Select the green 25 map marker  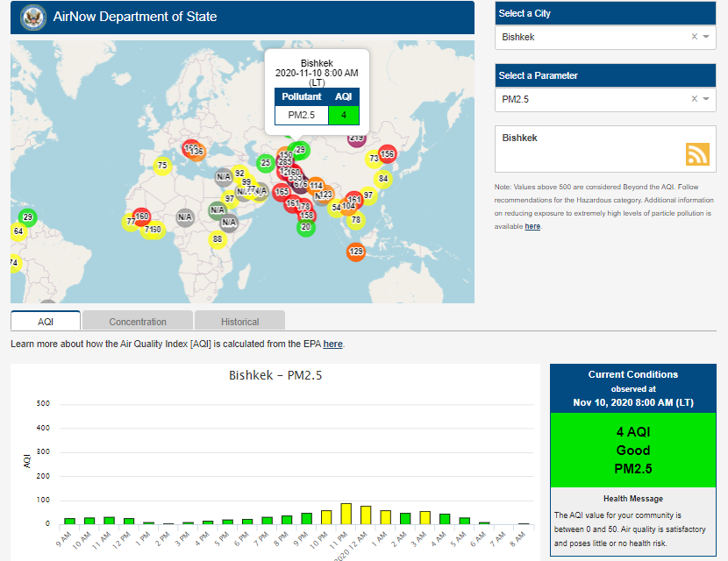(265, 162)
